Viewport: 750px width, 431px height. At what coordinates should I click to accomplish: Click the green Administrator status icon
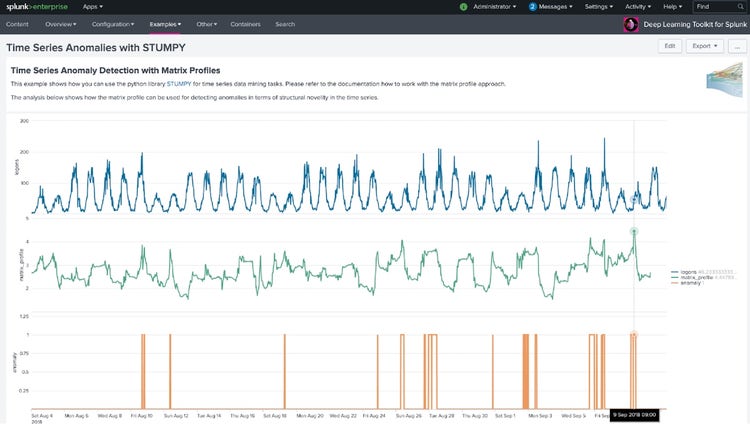tap(464, 6)
